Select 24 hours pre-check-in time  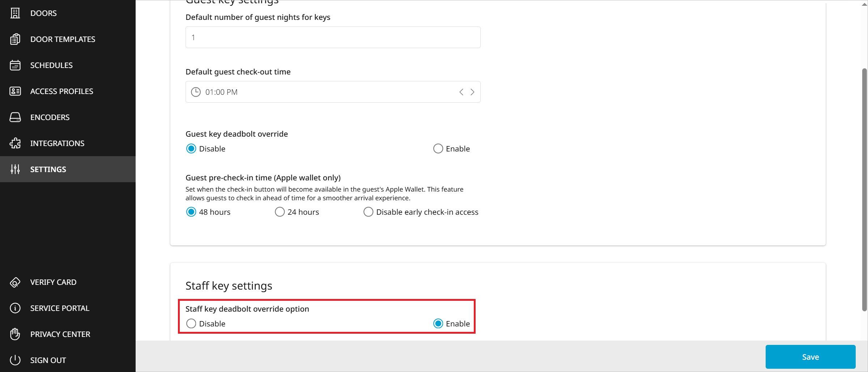(280, 212)
